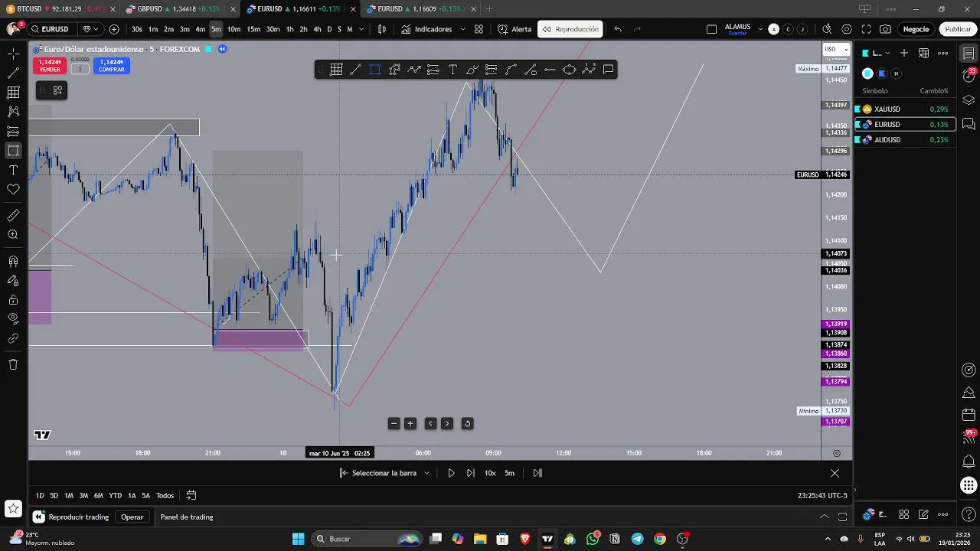Switch to the GBPUSD browser tab
The image size is (980, 551).
[x=180, y=9]
